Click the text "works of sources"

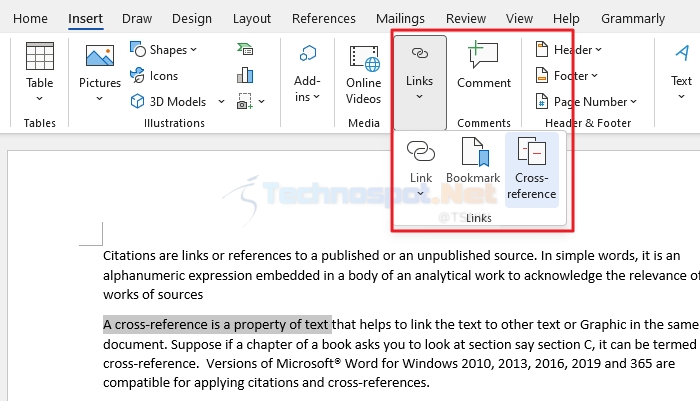pos(153,294)
